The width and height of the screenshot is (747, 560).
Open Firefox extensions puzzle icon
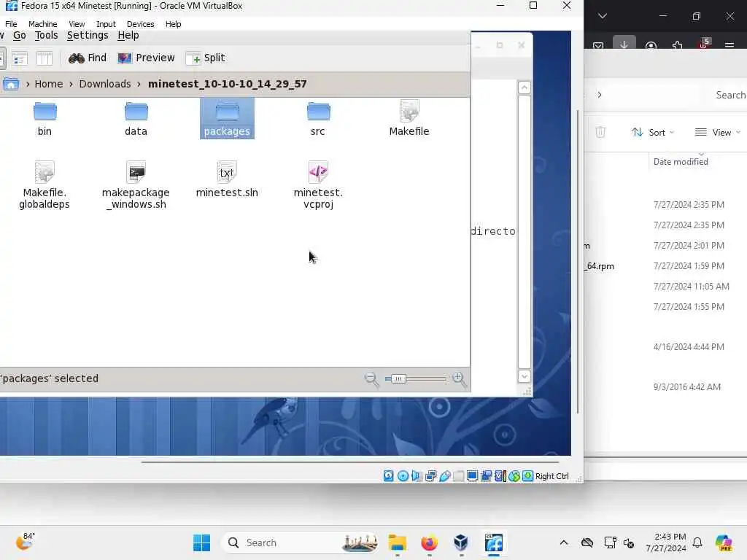677,45
